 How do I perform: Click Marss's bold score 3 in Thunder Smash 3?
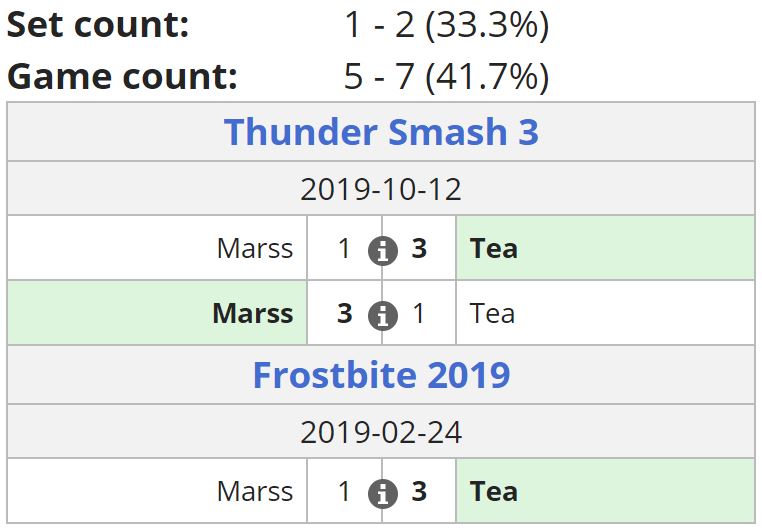point(345,314)
